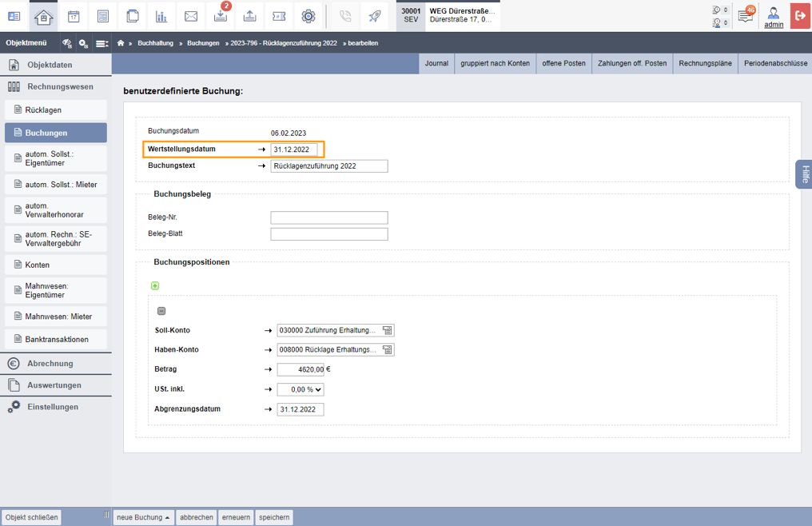Open the ticket icon in top toolbar
Viewport: 812px width, 526px height.
(279, 17)
